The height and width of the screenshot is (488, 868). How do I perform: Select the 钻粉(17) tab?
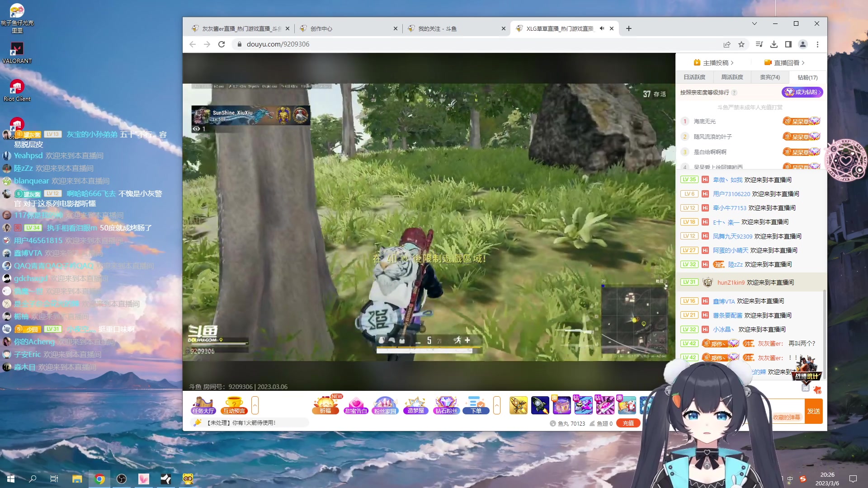(807, 77)
